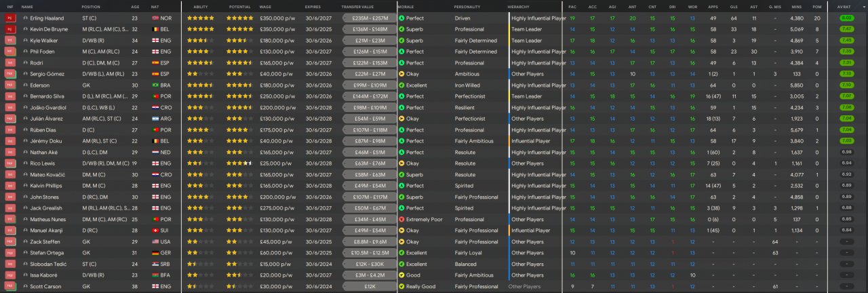
Task: Click the Brazil flag in Ederson's row
Action: [154, 85]
